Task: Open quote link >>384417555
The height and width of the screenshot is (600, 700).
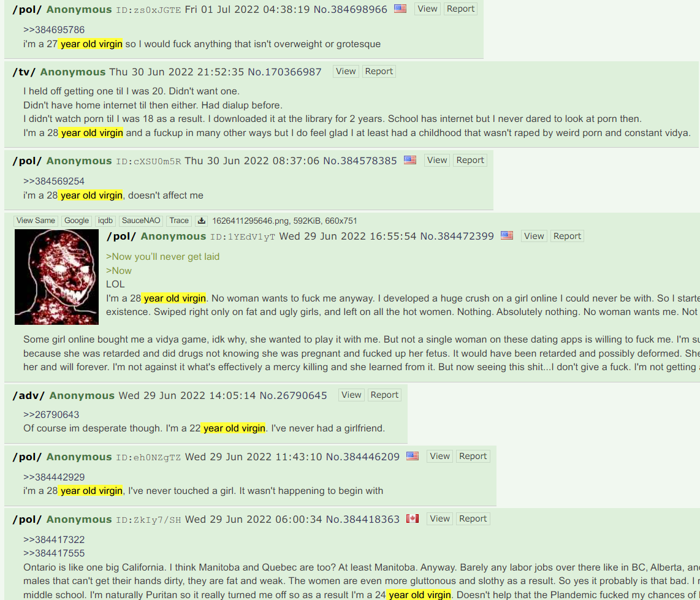Action: pos(54,553)
